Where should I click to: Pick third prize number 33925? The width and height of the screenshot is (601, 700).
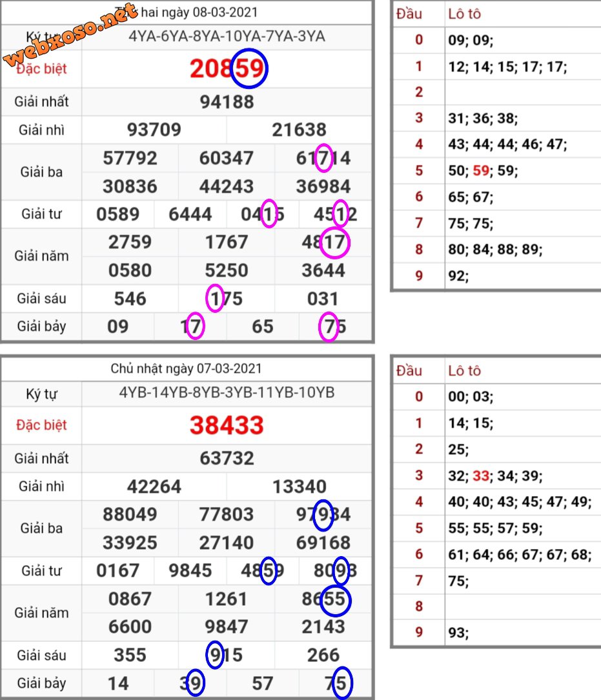tap(130, 543)
